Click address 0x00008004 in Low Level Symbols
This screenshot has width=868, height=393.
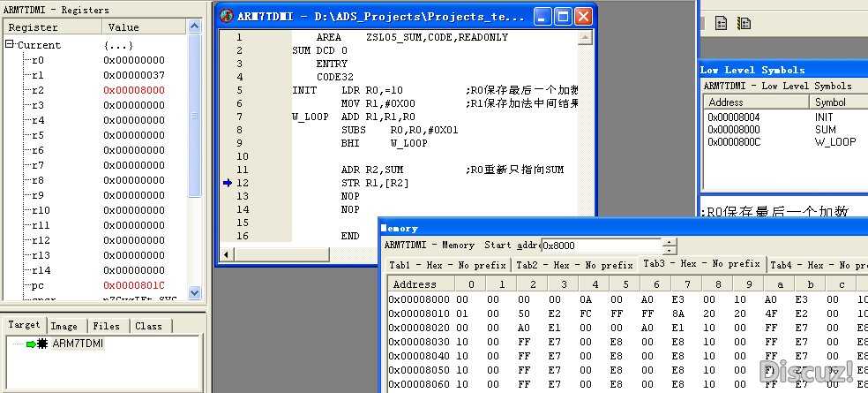click(x=734, y=117)
